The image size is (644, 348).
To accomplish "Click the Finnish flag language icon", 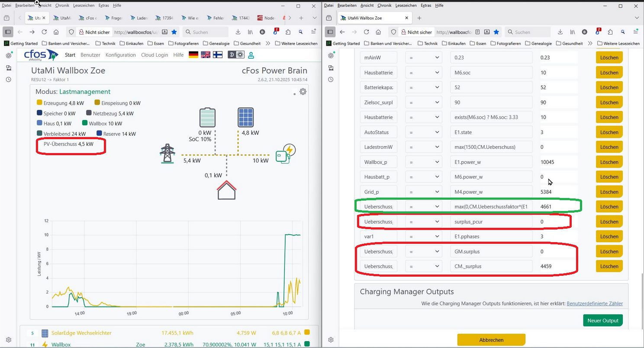I will point(218,55).
